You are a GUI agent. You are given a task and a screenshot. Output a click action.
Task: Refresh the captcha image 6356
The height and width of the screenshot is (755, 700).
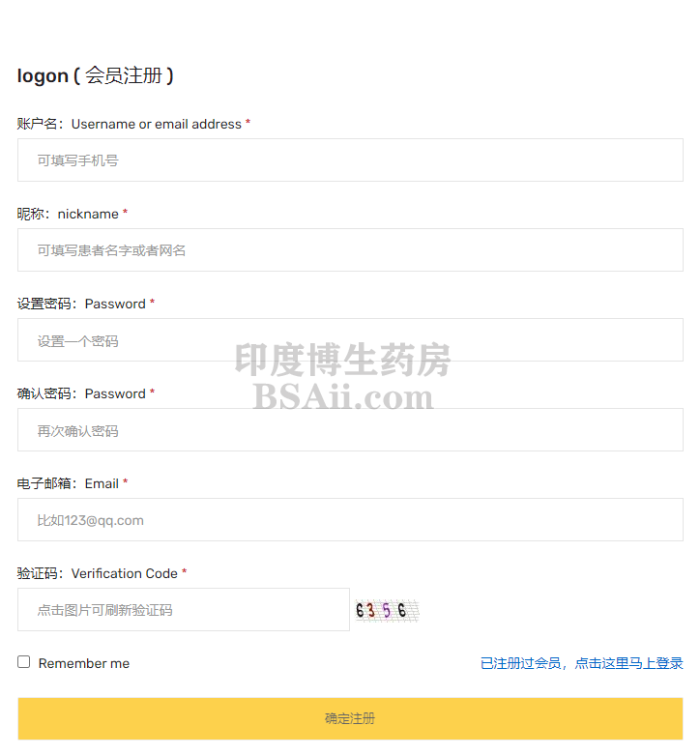tap(387, 611)
